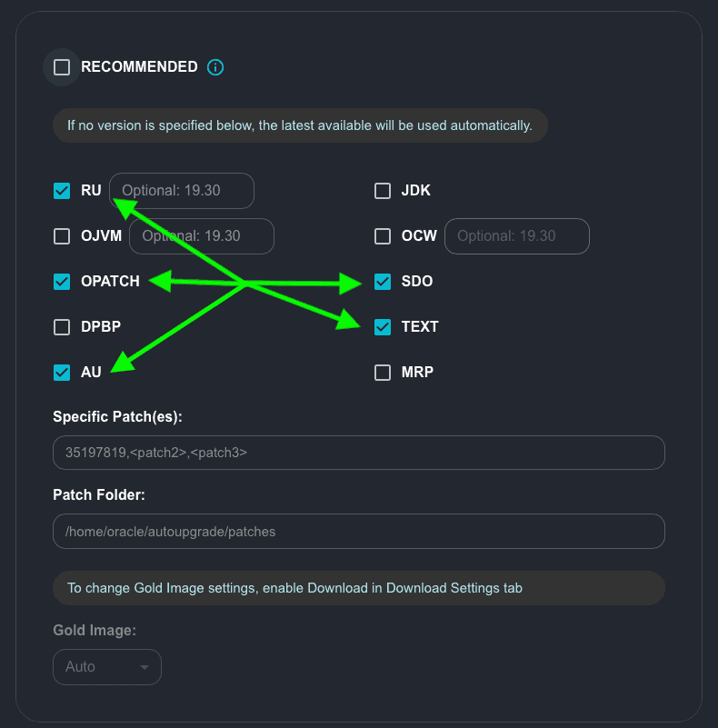Click the Specific Patch(es) text field
718x728 pixels.
pyautogui.click(x=359, y=453)
